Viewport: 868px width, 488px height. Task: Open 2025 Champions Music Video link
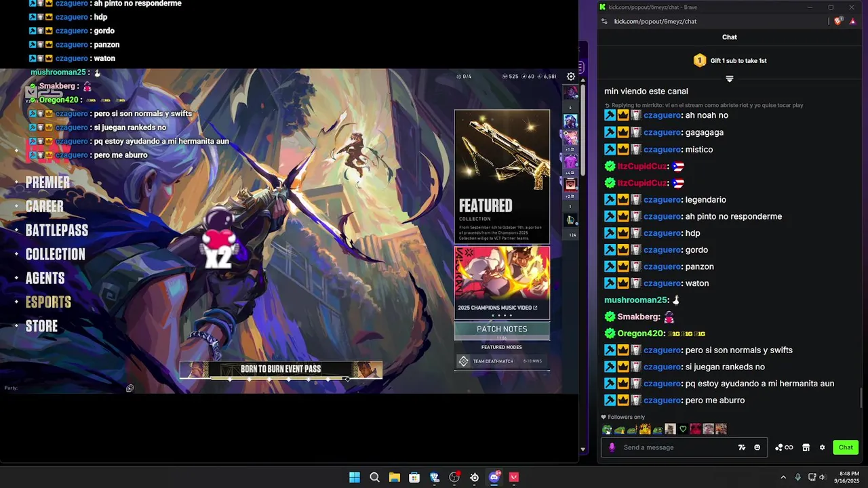pyautogui.click(x=502, y=283)
